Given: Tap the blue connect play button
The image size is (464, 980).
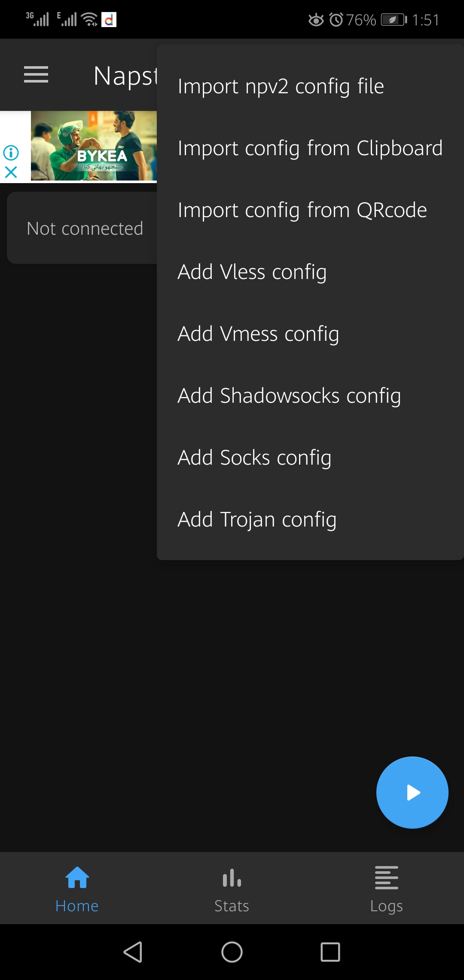Looking at the screenshot, I should click(412, 792).
